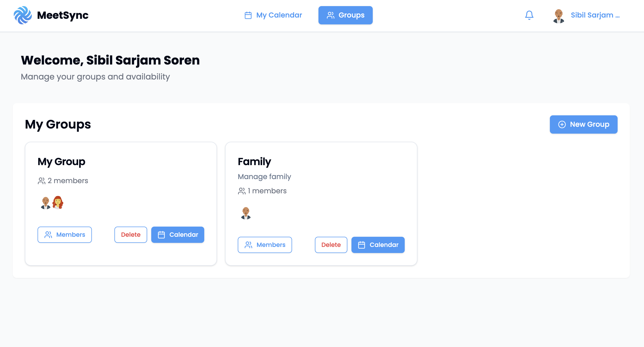Click the people icon beside 2 members count
This screenshot has width=644, height=347.
(41, 181)
